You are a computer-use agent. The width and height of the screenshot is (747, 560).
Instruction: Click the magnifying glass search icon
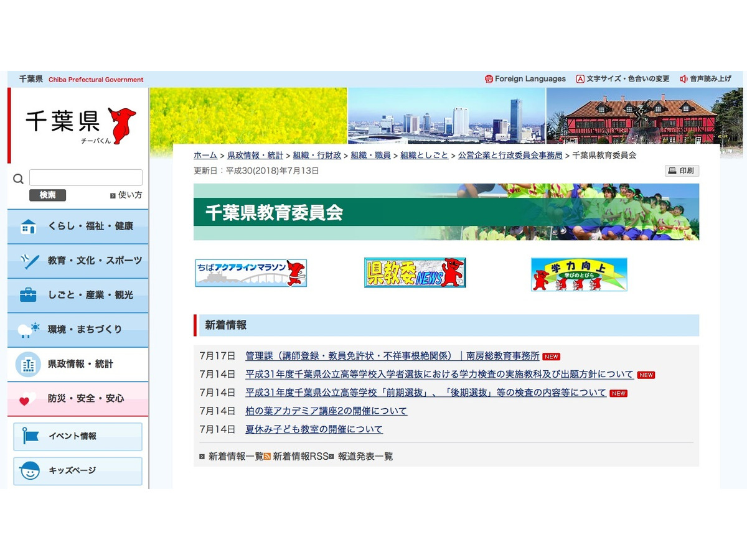point(19,179)
